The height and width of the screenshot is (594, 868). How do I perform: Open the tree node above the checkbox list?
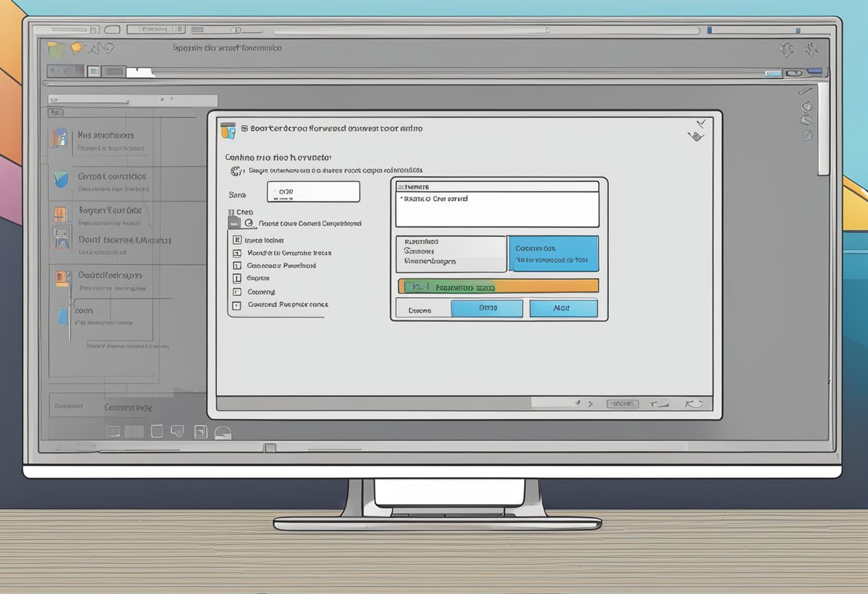(248, 223)
